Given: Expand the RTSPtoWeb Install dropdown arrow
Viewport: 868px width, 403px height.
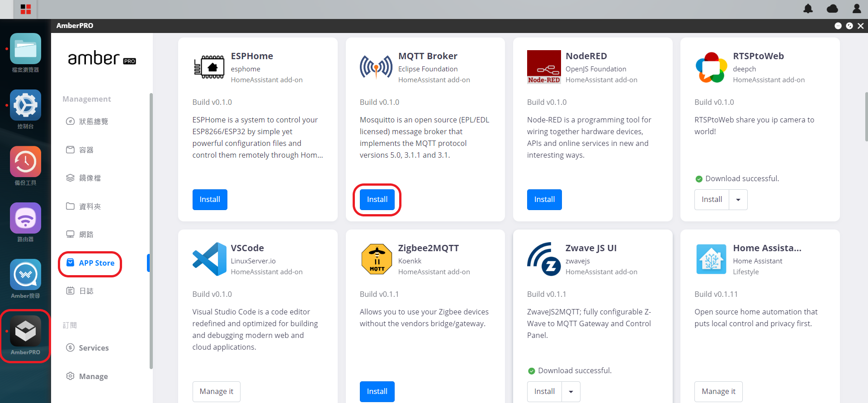Looking at the screenshot, I should click(x=738, y=200).
